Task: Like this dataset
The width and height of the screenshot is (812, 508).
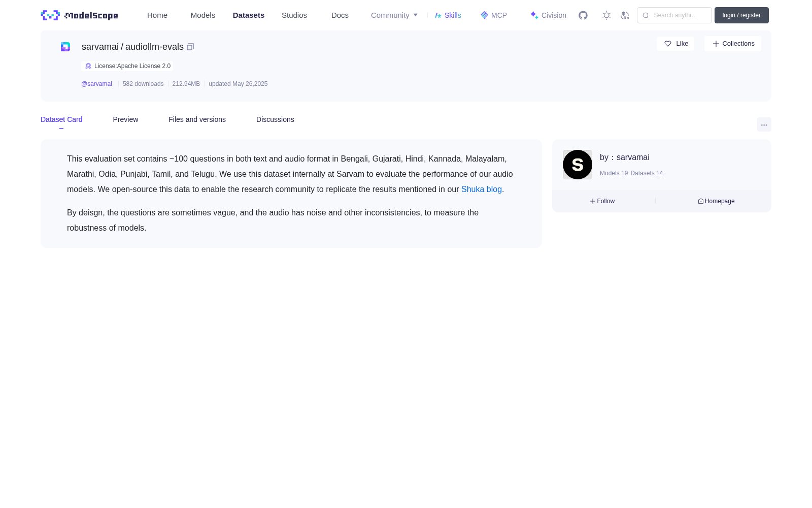Action: (675, 44)
